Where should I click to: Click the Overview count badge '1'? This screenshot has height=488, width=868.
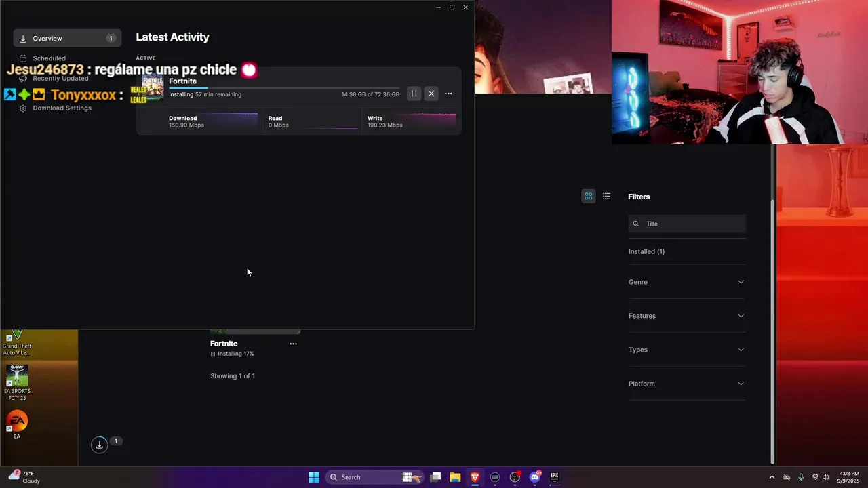click(x=111, y=38)
